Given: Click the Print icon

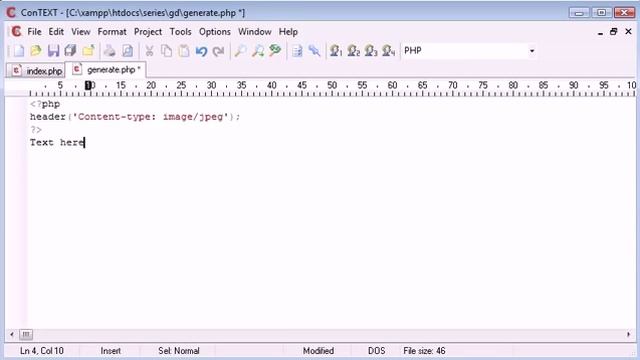Looking at the screenshot, I should click(109, 51).
